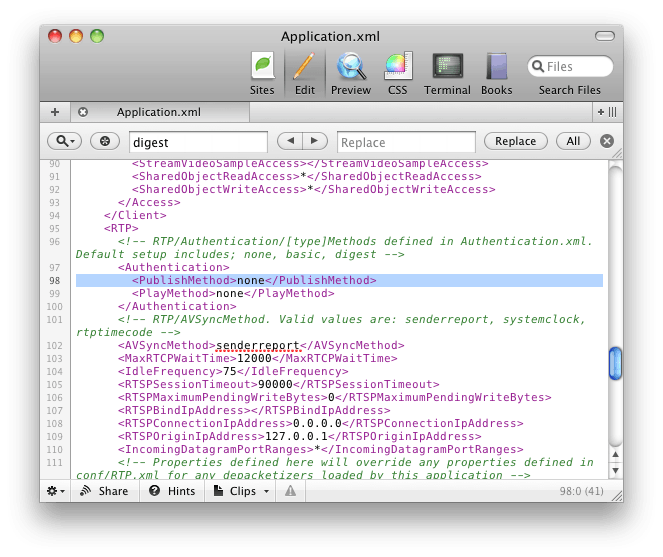This screenshot has width=663, height=557.
Task: Click the 98:0 (41) cursor position indicator
Action: pos(581,491)
